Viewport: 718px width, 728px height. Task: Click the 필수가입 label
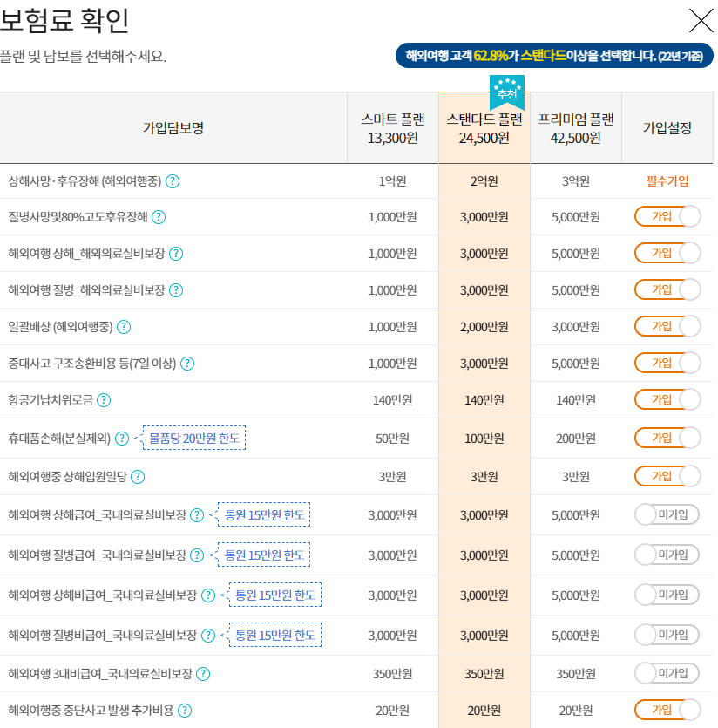667,181
